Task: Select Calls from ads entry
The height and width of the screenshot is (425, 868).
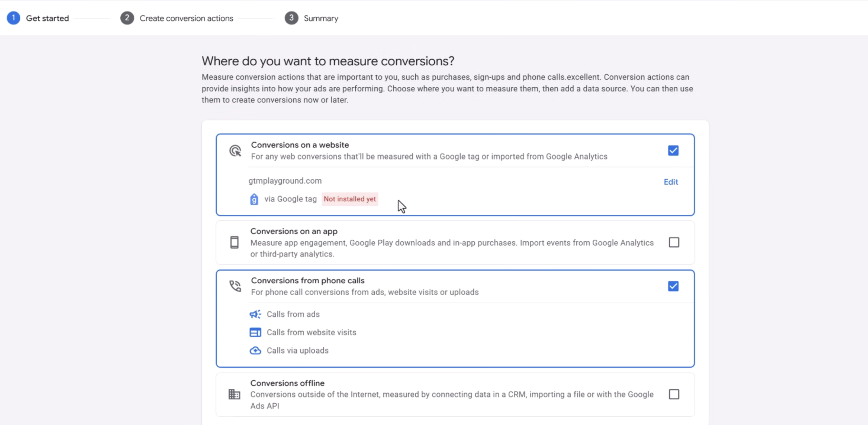Action: click(x=293, y=314)
